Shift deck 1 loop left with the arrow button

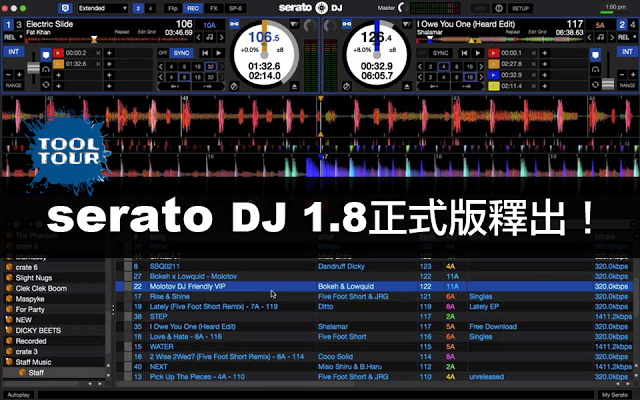coord(175,86)
